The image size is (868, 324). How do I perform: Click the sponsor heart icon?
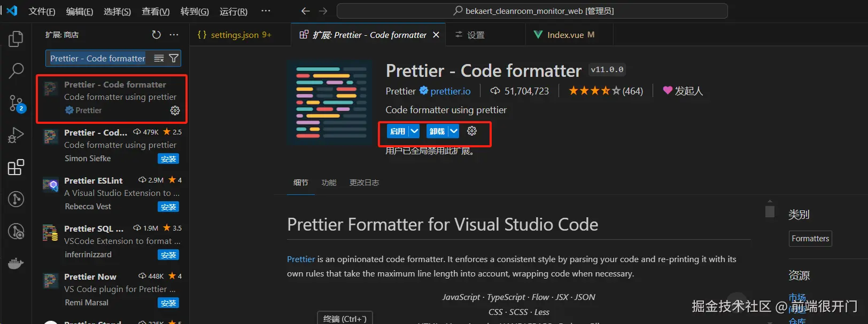point(668,91)
